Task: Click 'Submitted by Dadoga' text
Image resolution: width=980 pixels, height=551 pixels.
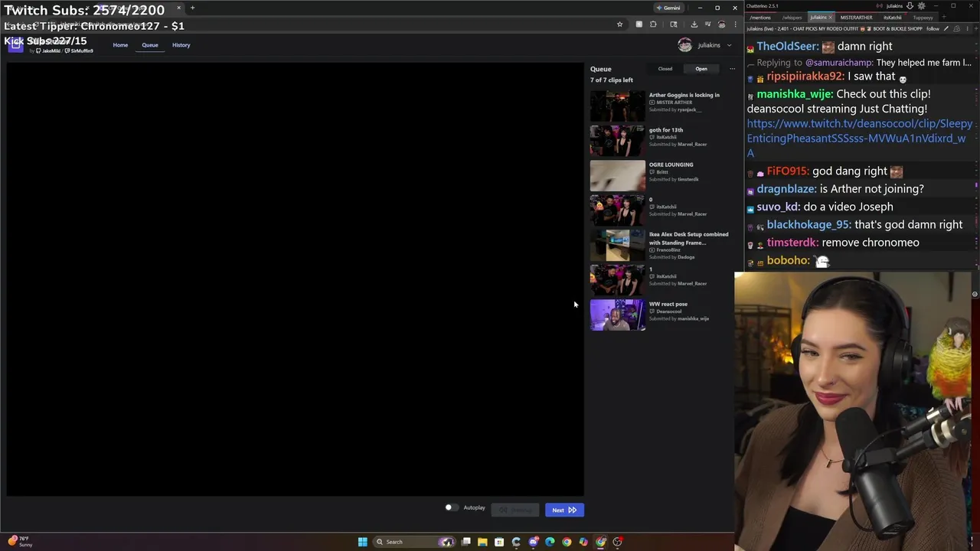Action: 672,257
